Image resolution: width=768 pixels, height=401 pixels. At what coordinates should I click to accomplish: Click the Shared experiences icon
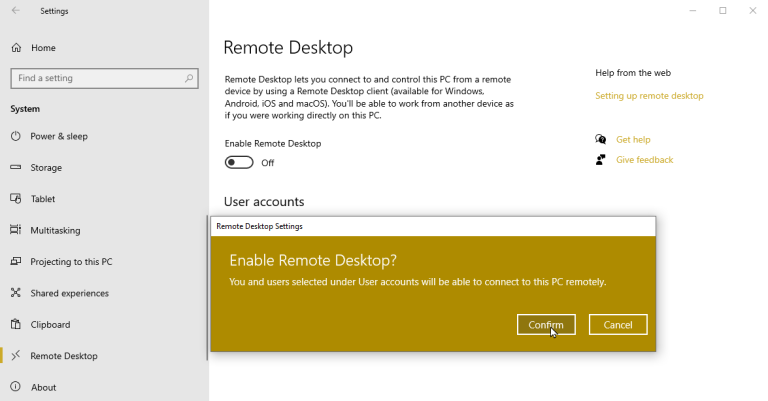pos(16,293)
